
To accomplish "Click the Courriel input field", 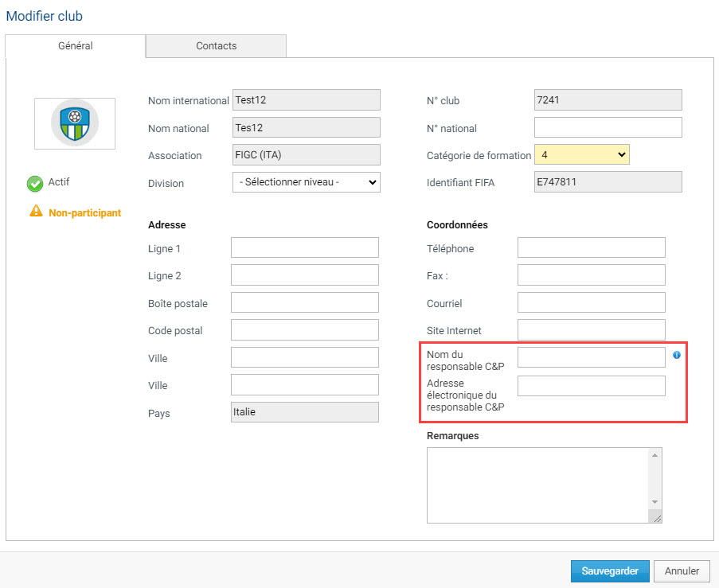I will [592, 302].
